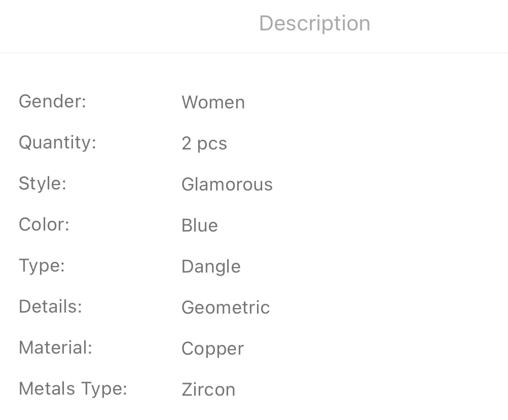Click the Gender label
Screen dimensions: 508x420
pos(53,101)
